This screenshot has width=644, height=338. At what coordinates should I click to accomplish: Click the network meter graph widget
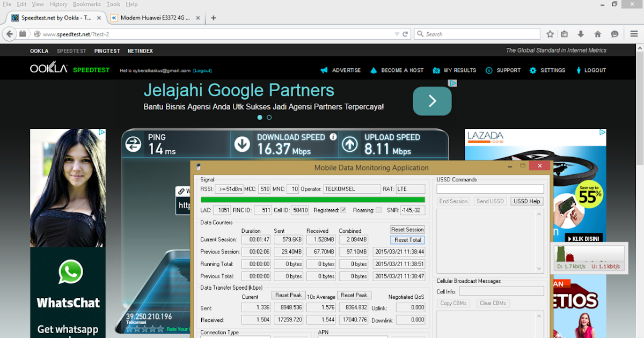[x=589, y=258]
